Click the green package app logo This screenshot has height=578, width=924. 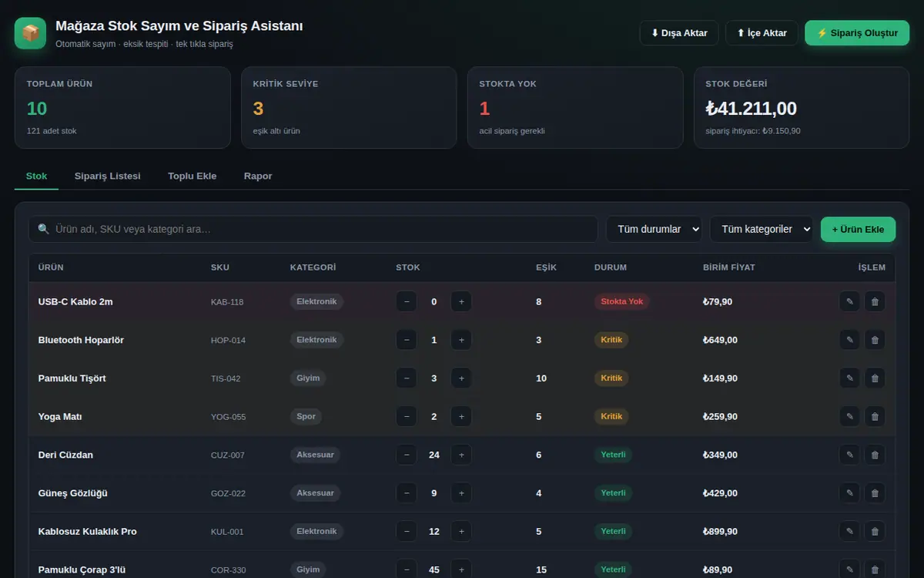point(31,33)
